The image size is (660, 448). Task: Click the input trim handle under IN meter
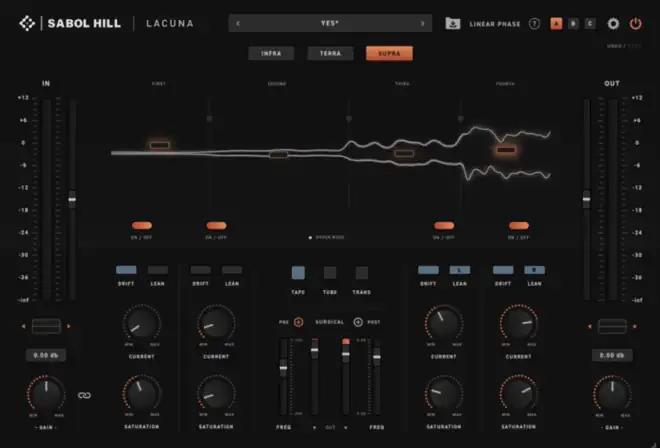coord(46,326)
